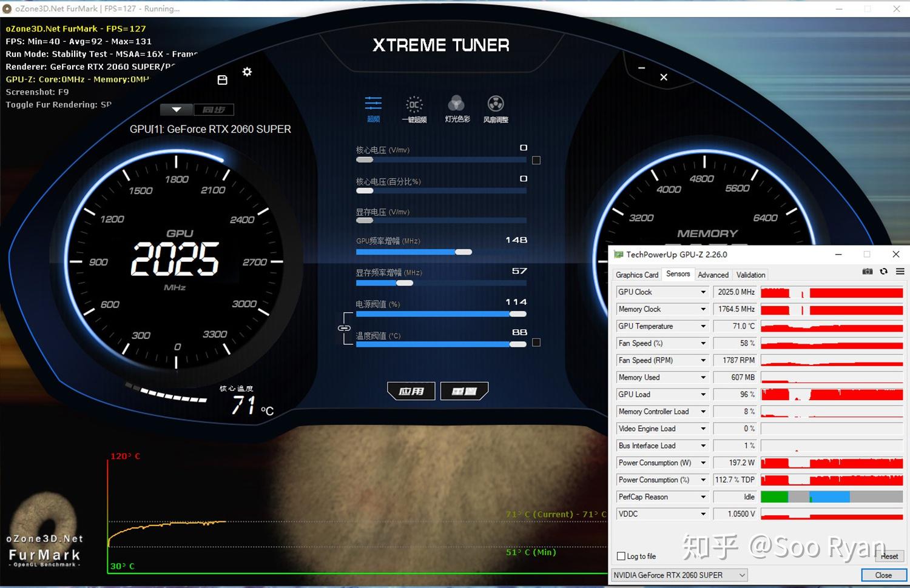Screen dimensions: 910x588
Task: Minimize the Xtreme Tuner panel
Action: 641,68
